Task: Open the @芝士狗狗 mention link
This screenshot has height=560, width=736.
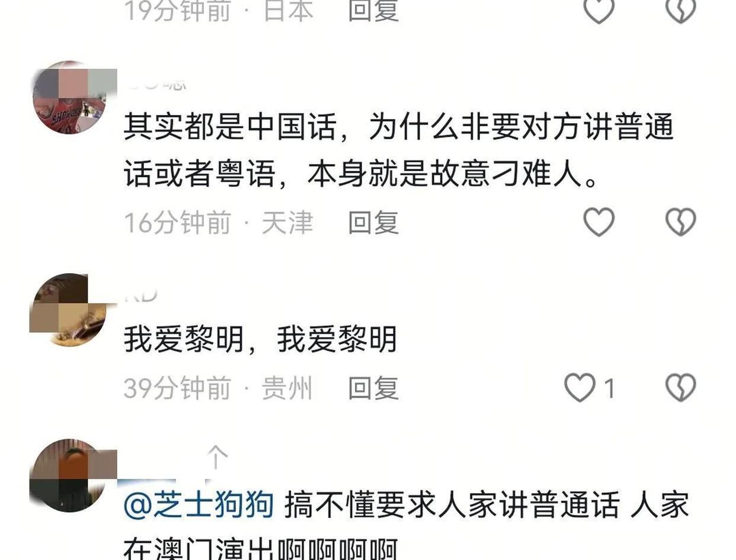Action: (x=199, y=505)
